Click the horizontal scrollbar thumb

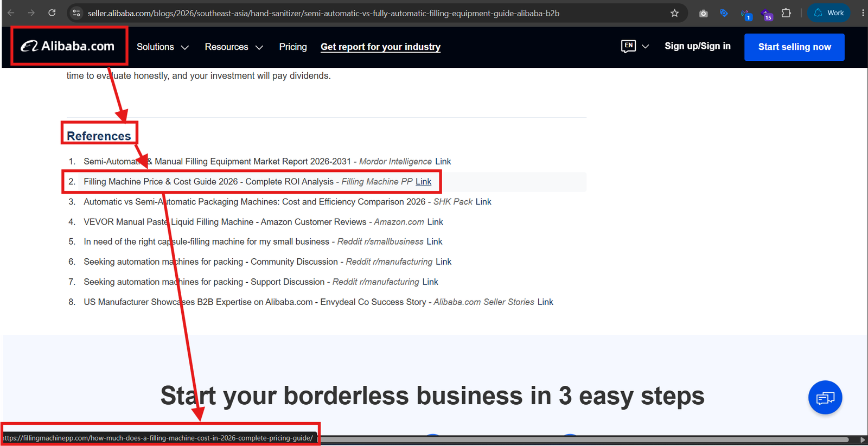[583, 439]
